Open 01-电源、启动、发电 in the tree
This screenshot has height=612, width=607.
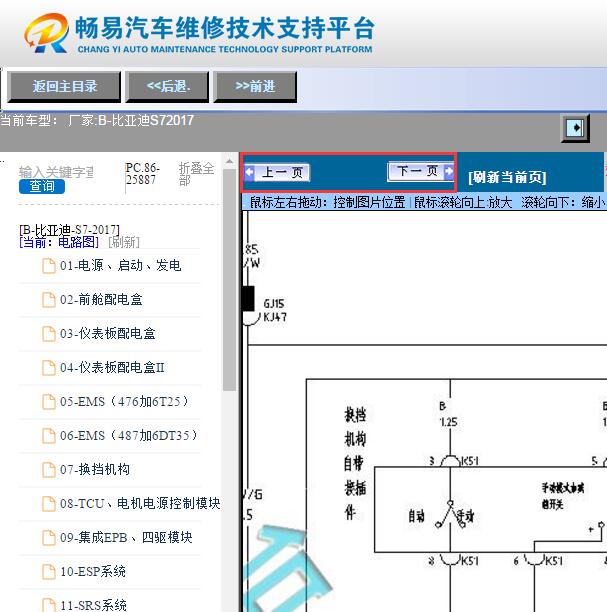point(121,265)
